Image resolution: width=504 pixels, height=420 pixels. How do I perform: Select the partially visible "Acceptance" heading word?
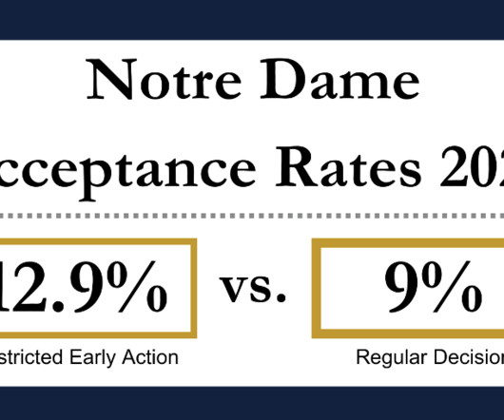click(x=127, y=170)
